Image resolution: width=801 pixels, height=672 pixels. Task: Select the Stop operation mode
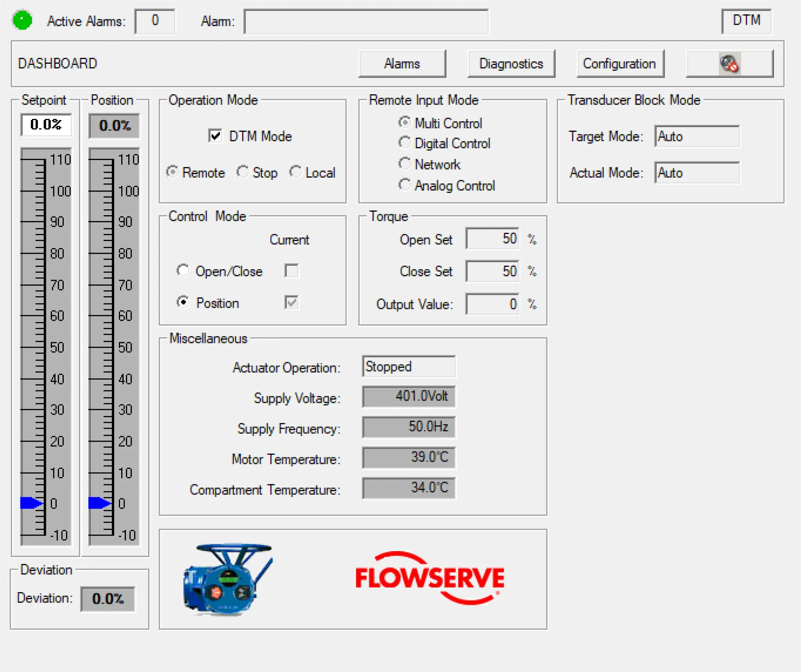[x=243, y=172]
